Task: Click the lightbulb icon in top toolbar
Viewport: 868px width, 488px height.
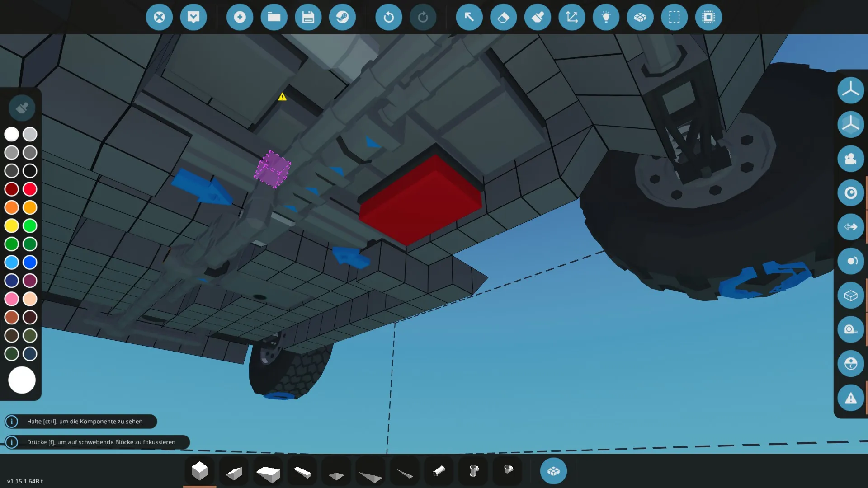Action: tap(606, 17)
